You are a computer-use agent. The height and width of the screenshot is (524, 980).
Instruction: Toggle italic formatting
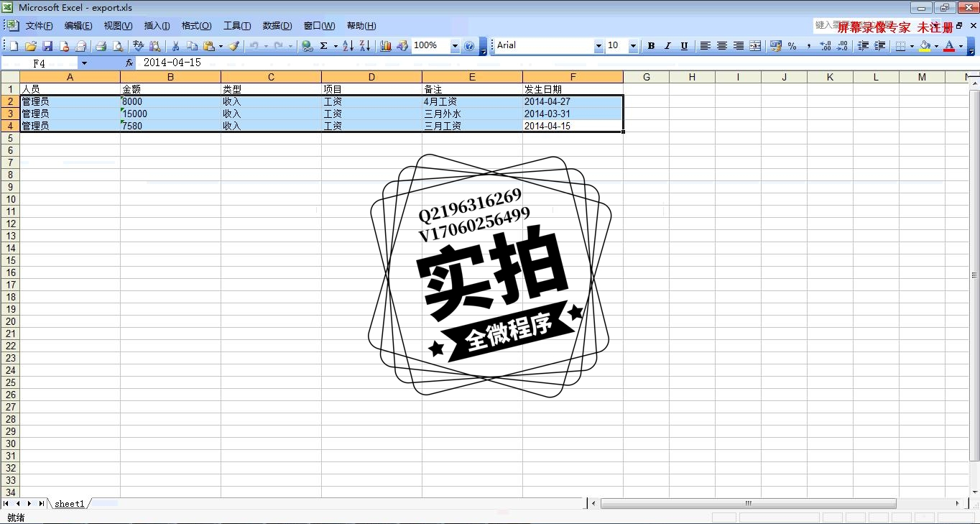667,46
